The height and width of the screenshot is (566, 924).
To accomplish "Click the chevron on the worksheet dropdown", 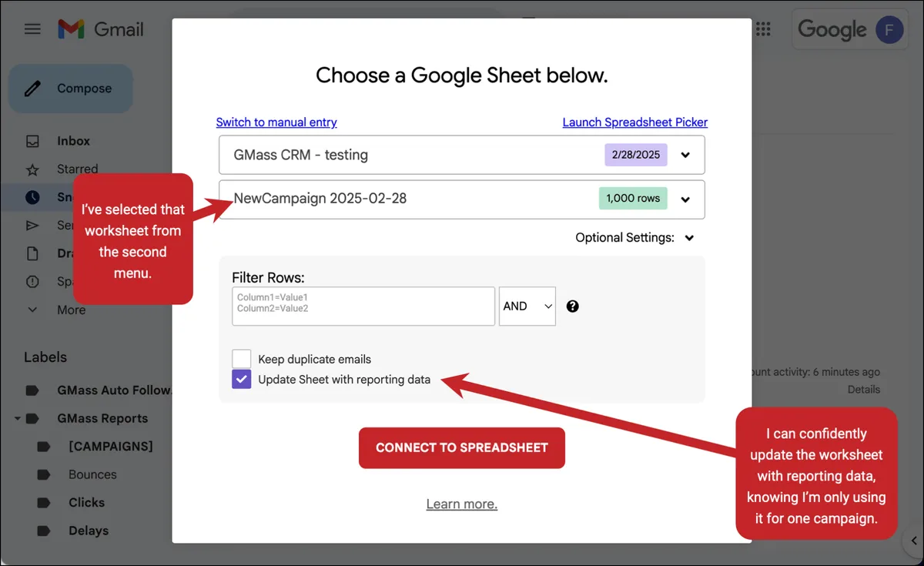I will point(685,199).
